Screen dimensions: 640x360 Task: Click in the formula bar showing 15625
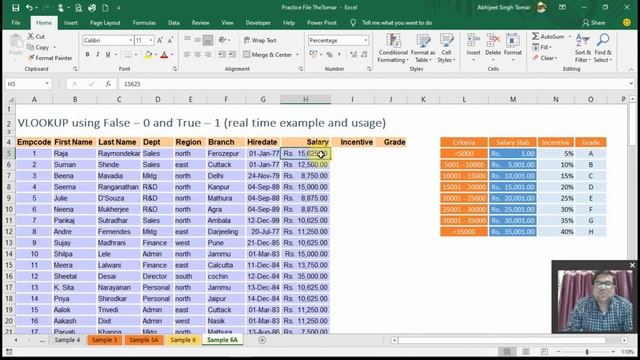click(x=373, y=84)
